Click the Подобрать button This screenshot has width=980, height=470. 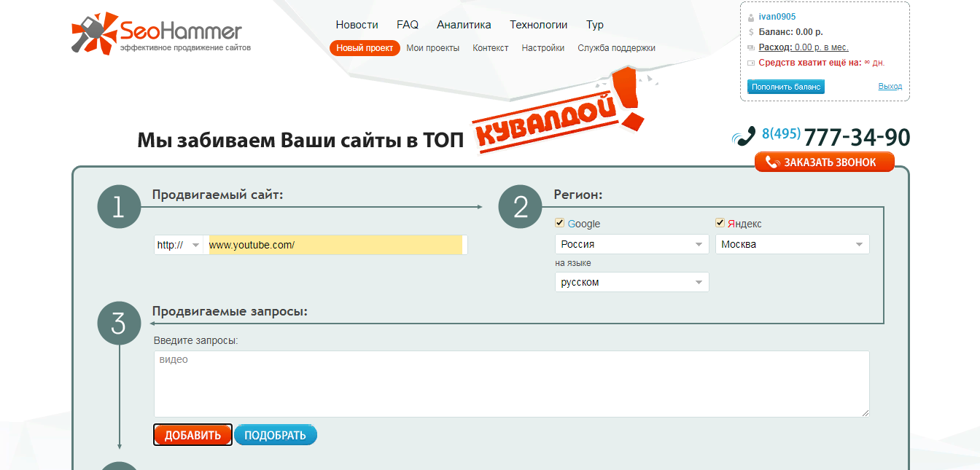pos(276,435)
